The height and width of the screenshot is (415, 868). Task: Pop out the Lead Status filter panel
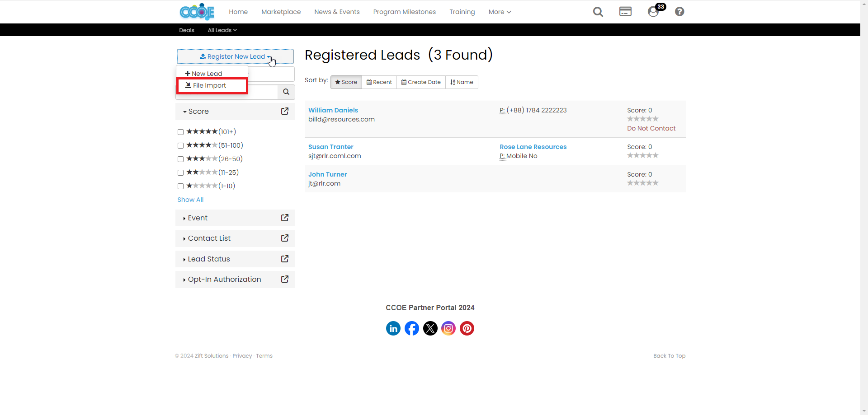pyautogui.click(x=285, y=259)
